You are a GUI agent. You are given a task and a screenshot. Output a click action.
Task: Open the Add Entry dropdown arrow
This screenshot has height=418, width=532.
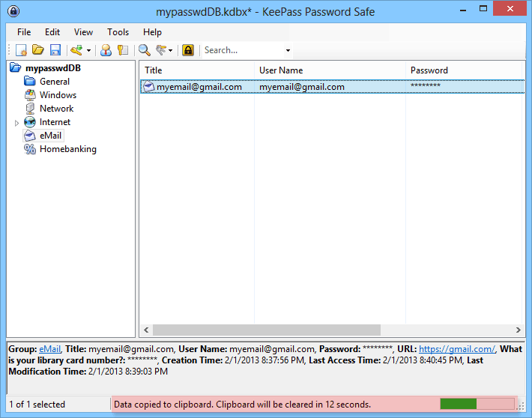pyautogui.click(x=88, y=50)
